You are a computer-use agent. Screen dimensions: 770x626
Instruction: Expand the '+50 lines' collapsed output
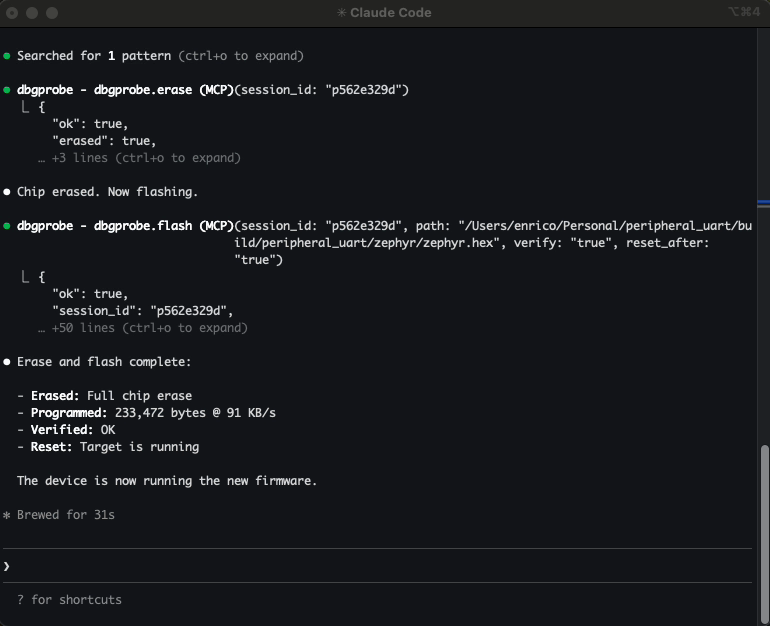click(x=143, y=328)
